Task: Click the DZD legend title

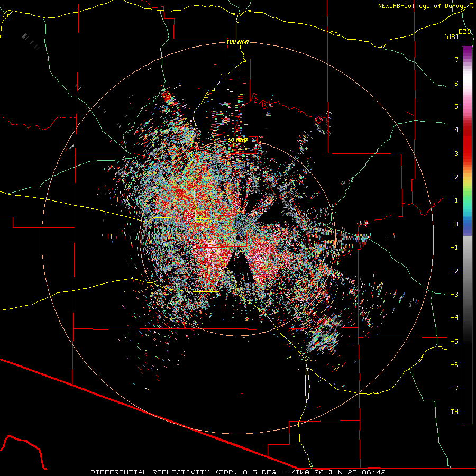Action: click(x=465, y=32)
